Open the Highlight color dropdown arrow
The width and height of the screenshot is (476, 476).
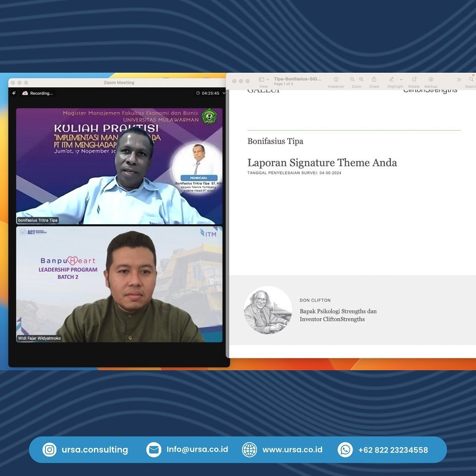coord(401,80)
